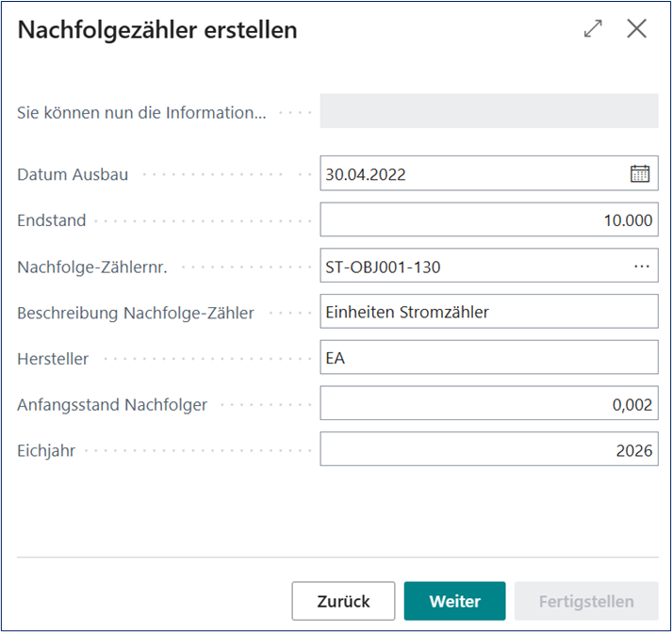This screenshot has height=632, width=672.
Task: Click the 'Nachfolgezähler erstellen' dialog title
Action: coord(157,30)
